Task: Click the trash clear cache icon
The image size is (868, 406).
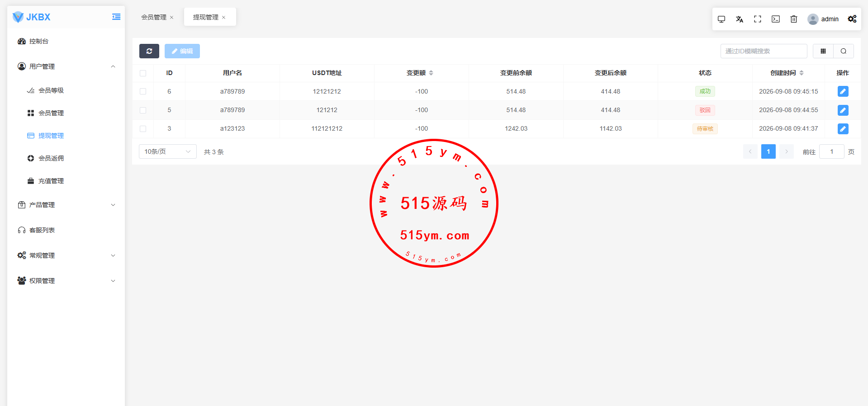Action: pyautogui.click(x=794, y=19)
